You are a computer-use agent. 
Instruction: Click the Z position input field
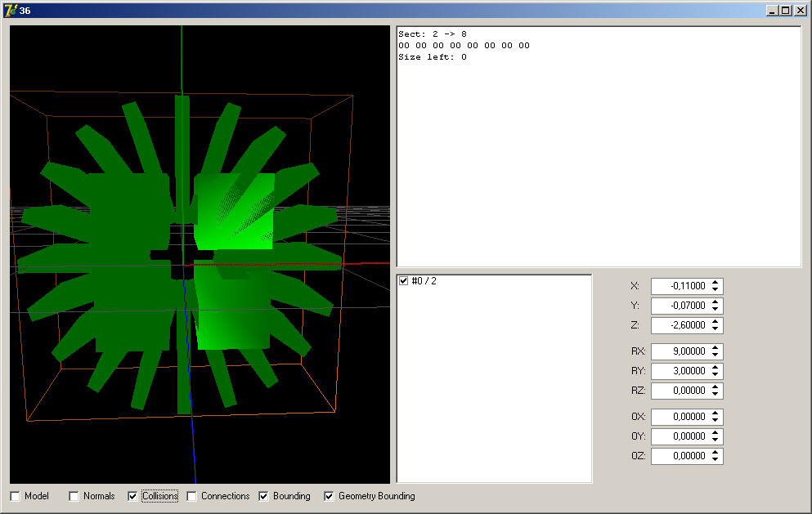tap(679, 325)
